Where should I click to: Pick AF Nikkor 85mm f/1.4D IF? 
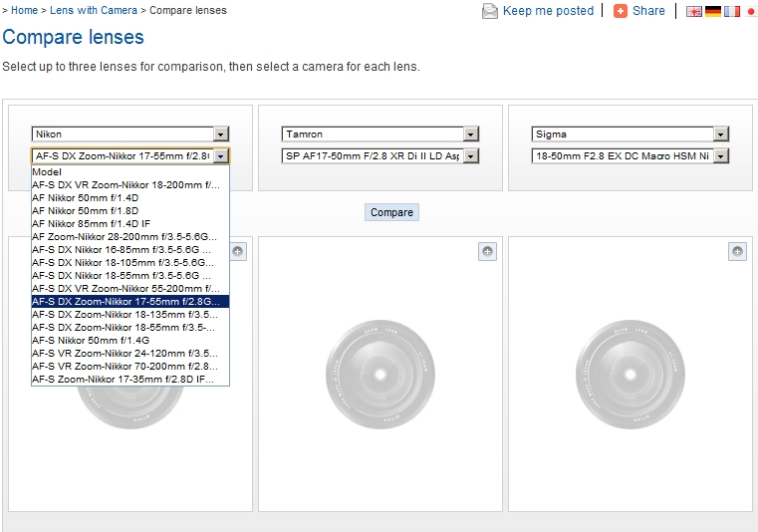[130, 224]
